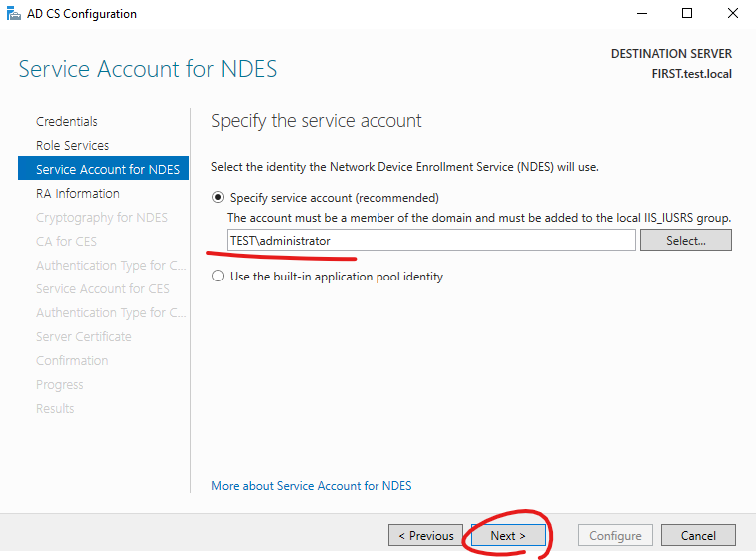
Task: Click the Server Certificate step
Action: (84, 336)
